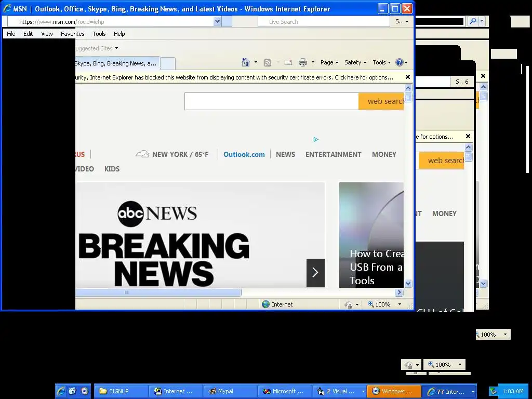532x399 pixels.
Task: Click the horizontal scrollbar thumb
Action: (x=158, y=292)
